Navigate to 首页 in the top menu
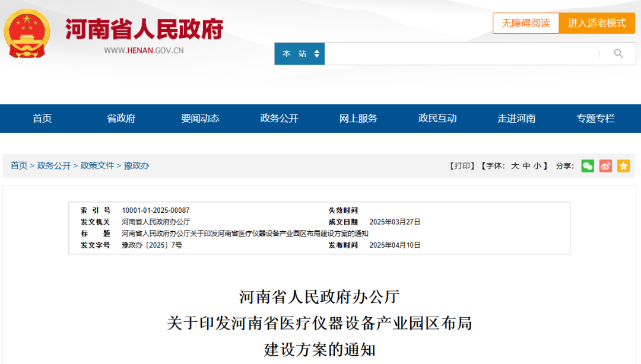The width and height of the screenshot is (641, 364). [42, 118]
